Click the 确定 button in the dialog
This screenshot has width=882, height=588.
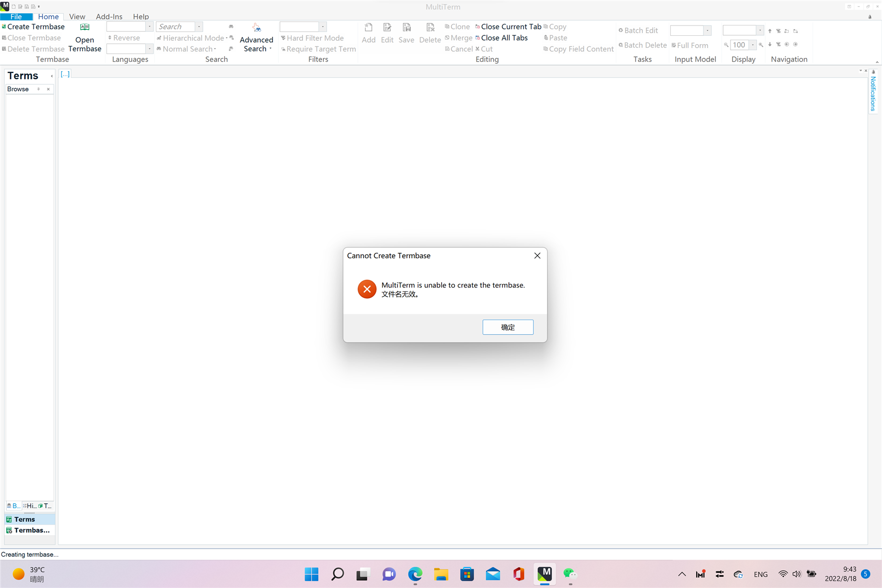pyautogui.click(x=507, y=327)
